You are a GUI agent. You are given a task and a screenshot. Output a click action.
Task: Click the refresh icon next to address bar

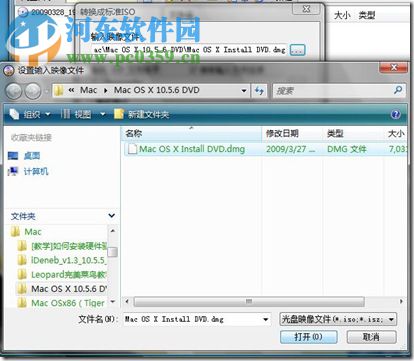coord(259,91)
